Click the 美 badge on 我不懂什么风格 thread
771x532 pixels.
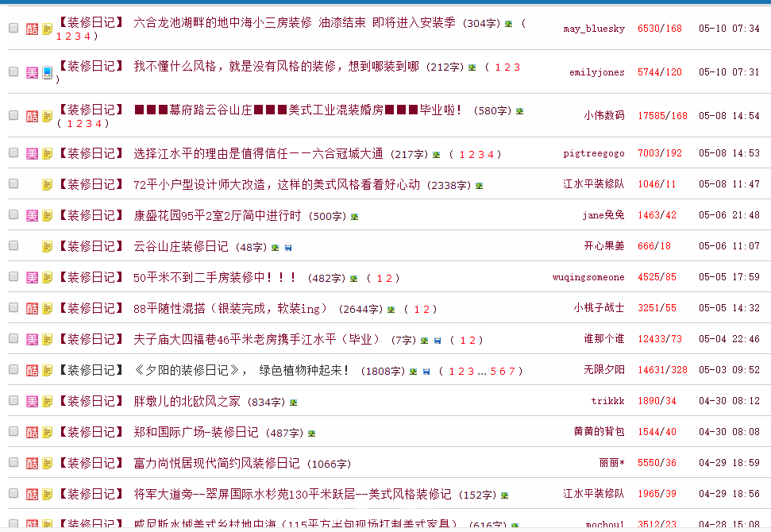click(32, 72)
